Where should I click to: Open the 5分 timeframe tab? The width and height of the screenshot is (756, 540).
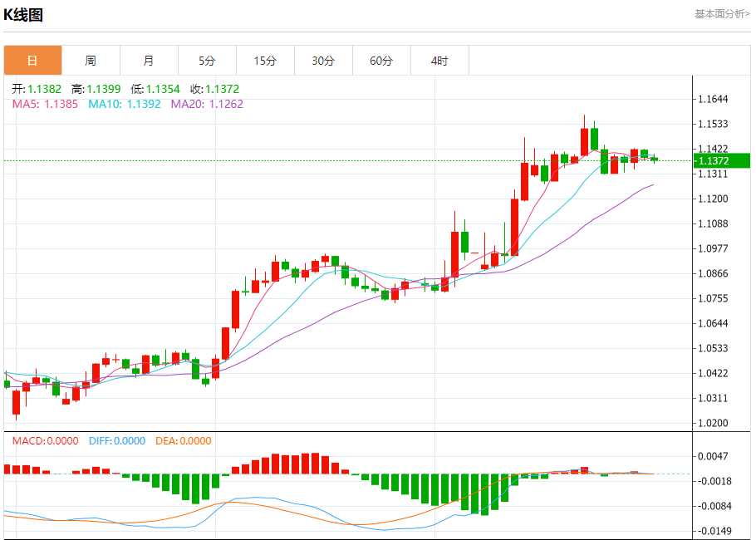(x=207, y=61)
